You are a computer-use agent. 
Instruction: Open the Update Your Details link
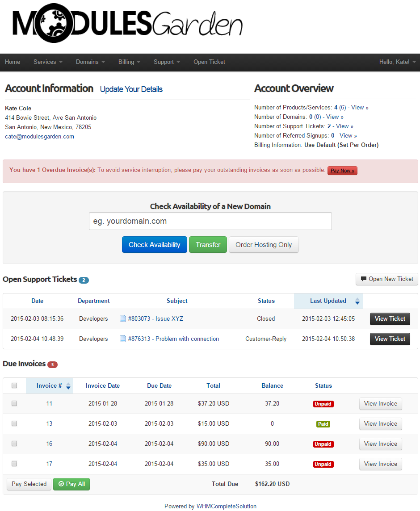coord(131,89)
